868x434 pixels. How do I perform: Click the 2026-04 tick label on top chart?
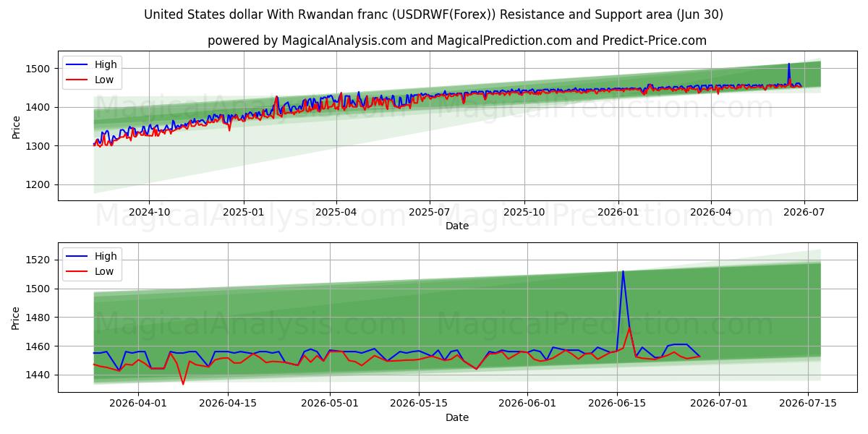[x=711, y=212]
